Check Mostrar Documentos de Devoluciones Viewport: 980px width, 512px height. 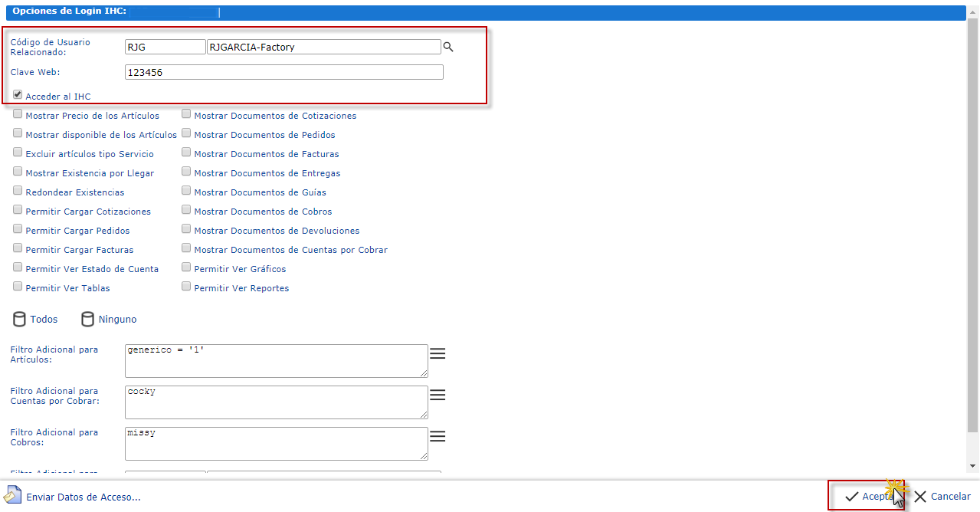(186, 229)
